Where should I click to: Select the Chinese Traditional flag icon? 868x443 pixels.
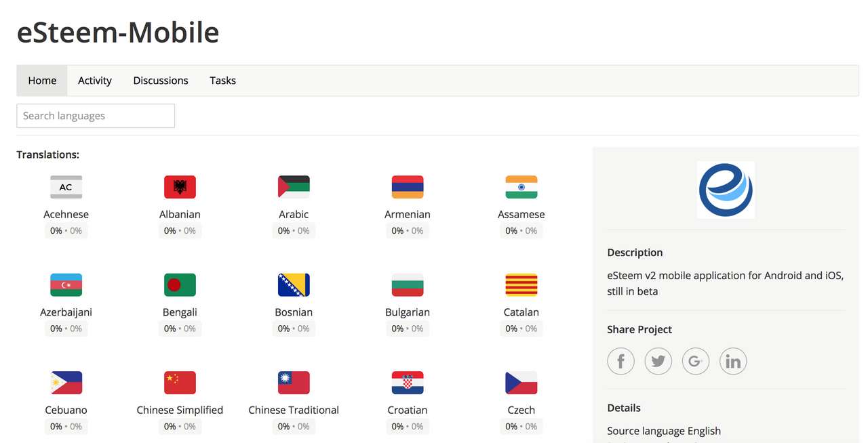click(294, 383)
